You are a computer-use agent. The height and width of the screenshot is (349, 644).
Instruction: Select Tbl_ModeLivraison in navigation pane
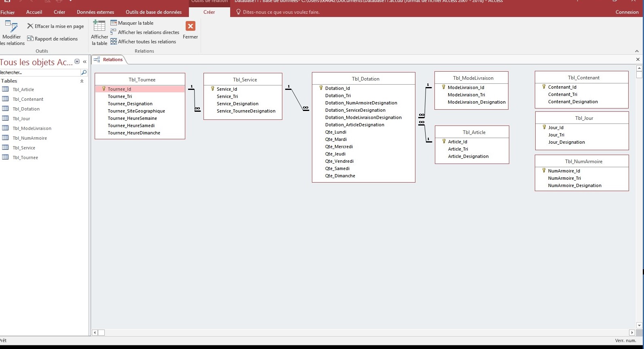tap(32, 128)
